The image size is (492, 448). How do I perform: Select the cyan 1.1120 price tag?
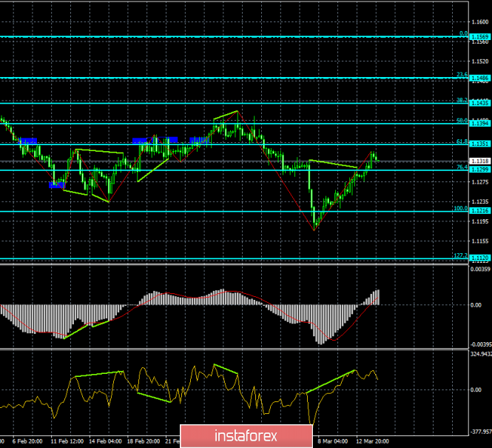click(480, 258)
